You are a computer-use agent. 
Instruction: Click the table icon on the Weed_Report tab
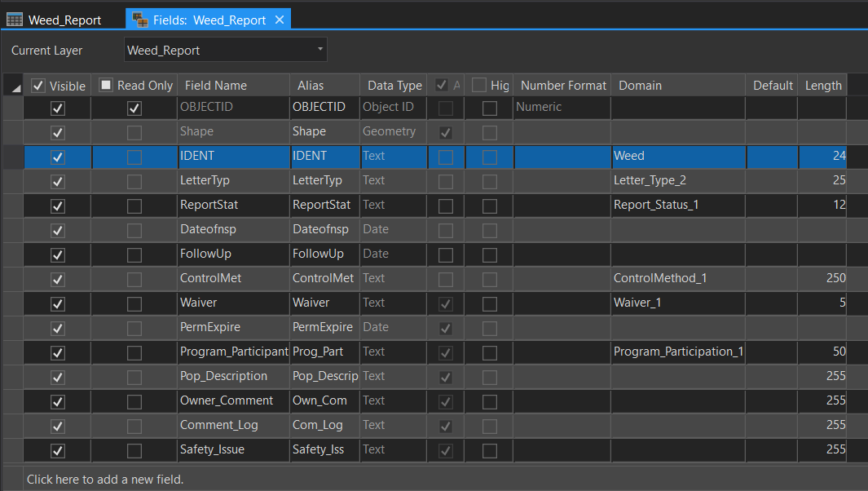click(13, 19)
